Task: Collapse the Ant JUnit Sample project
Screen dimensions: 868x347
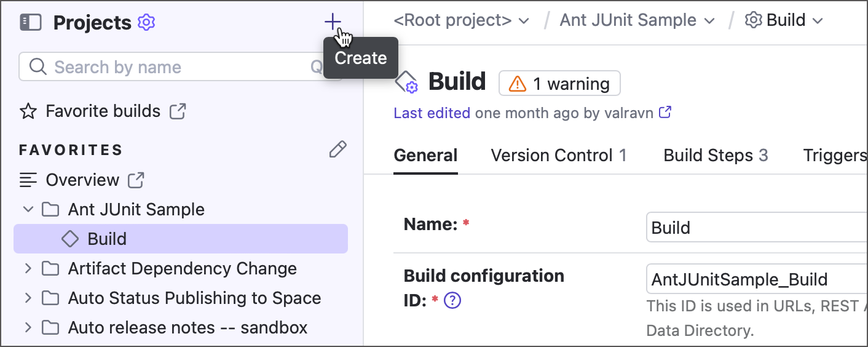Action: pos(28,209)
